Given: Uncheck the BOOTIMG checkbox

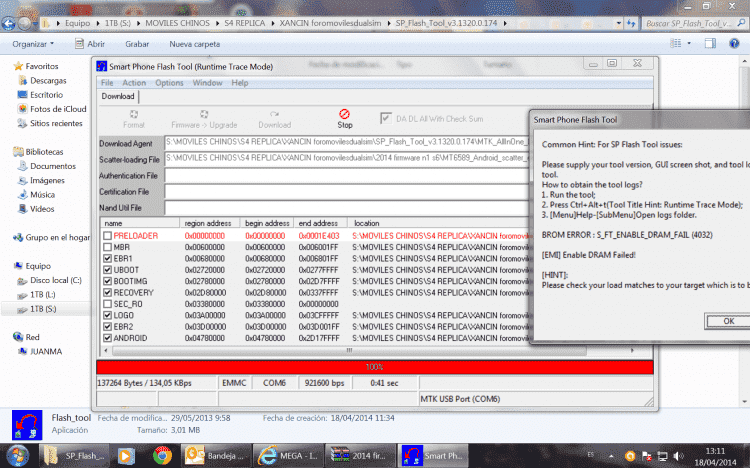Looking at the screenshot, I should click(x=107, y=281).
